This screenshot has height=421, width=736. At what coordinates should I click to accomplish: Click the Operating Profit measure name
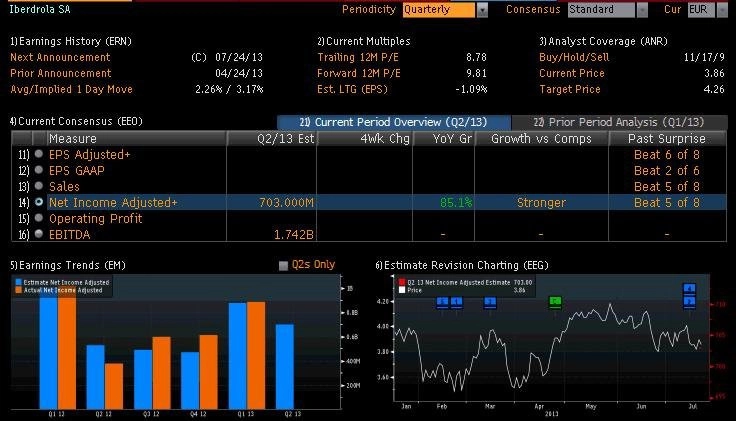coord(96,218)
